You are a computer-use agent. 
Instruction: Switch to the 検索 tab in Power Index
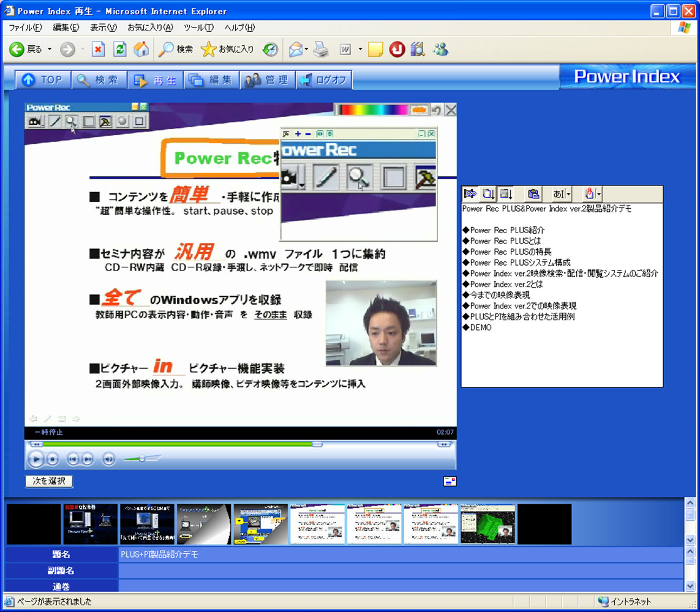(99, 80)
